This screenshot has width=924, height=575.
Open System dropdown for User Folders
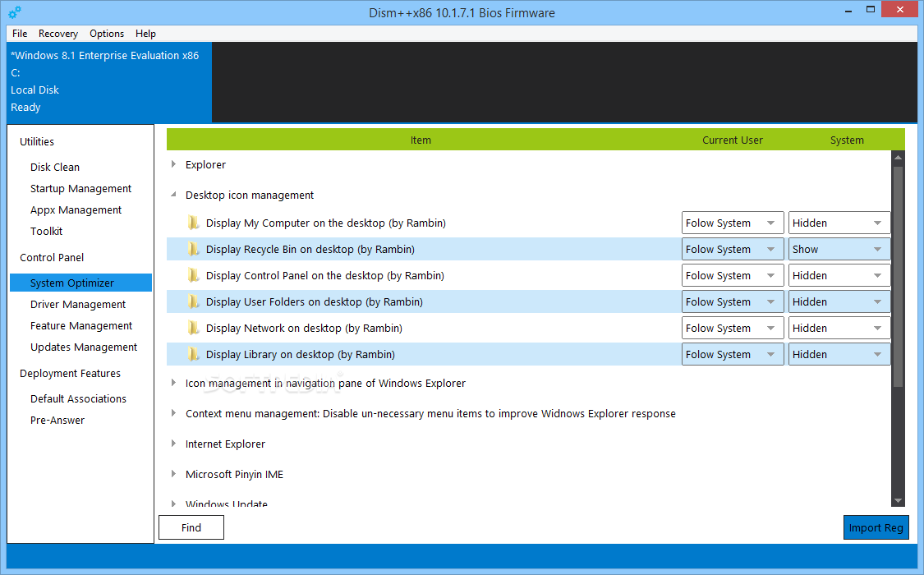(839, 301)
